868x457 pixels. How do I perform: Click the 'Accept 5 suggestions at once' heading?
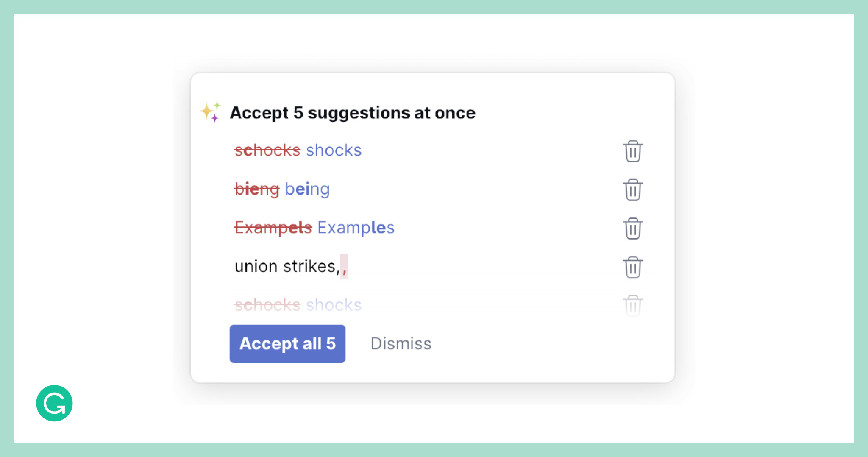[x=352, y=112]
